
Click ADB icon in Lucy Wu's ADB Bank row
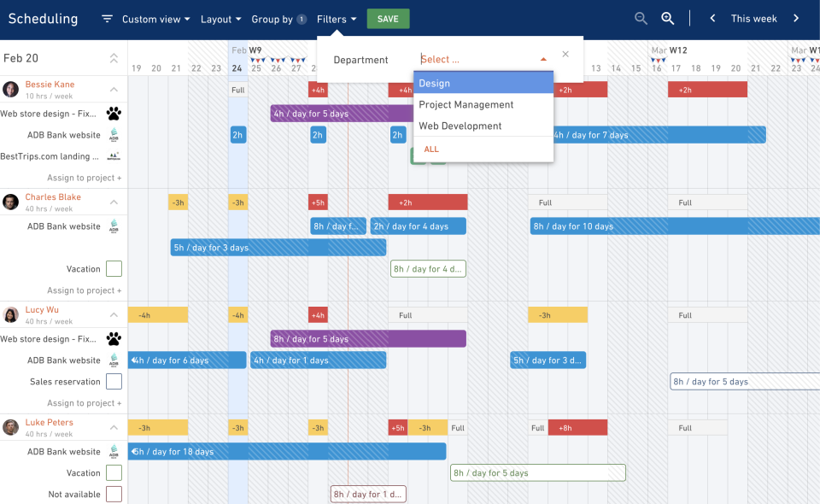(114, 360)
